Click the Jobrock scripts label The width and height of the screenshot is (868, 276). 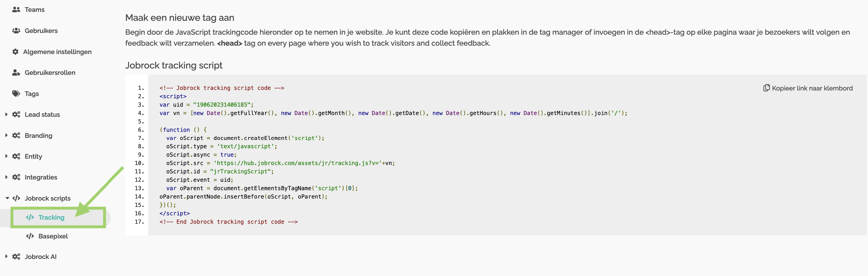[47, 198]
